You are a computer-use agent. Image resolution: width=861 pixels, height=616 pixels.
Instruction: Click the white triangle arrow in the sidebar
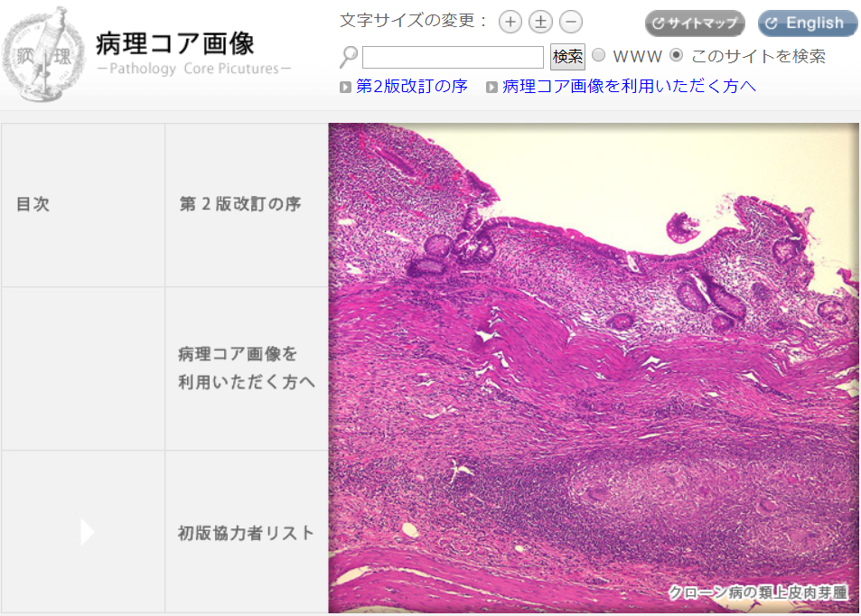(x=87, y=532)
